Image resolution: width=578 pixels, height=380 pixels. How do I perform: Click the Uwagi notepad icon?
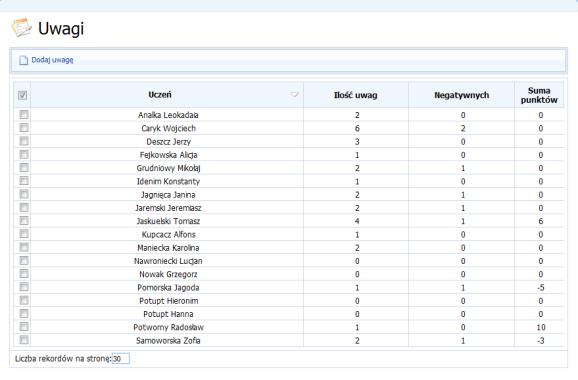pyautogui.click(x=21, y=27)
